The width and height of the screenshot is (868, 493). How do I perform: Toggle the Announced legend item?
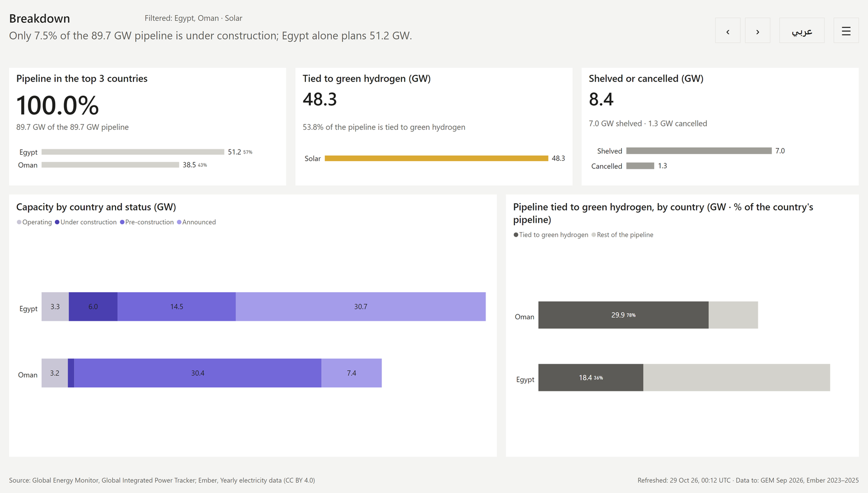[196, 222]
